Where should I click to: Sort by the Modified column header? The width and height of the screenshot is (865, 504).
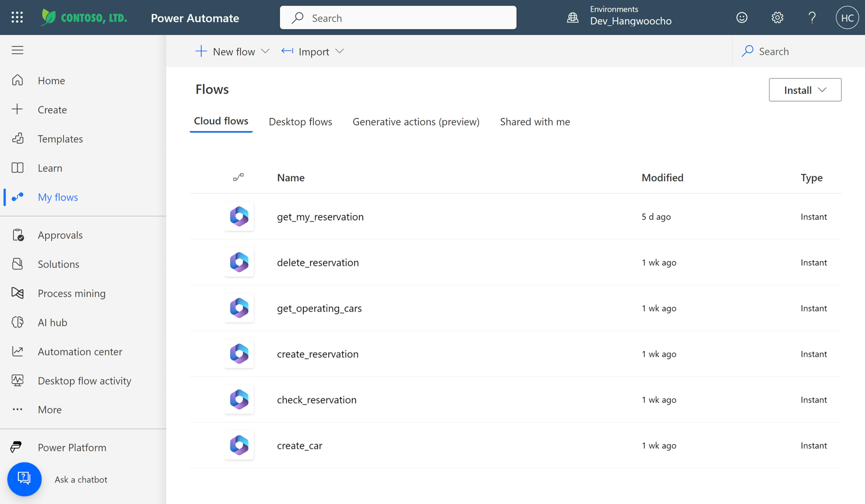(x=662, y=177)
